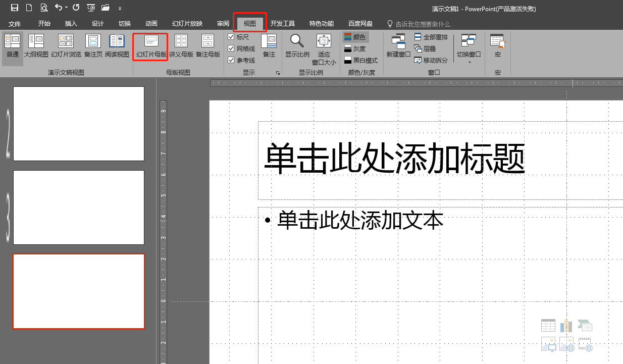Open the Zoom dialog (显示比例)
The width and height of the screenshot is (623, 364).
(297, 46)
